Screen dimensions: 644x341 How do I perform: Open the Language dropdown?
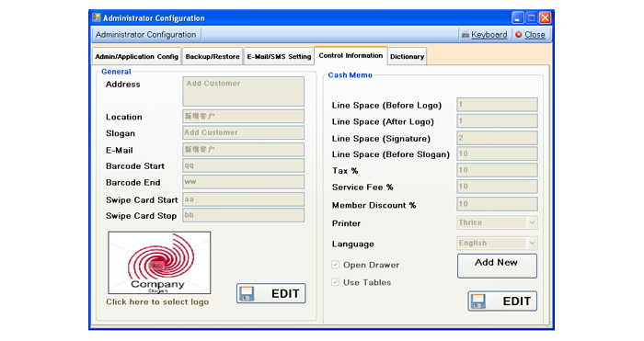pos(533,243)
